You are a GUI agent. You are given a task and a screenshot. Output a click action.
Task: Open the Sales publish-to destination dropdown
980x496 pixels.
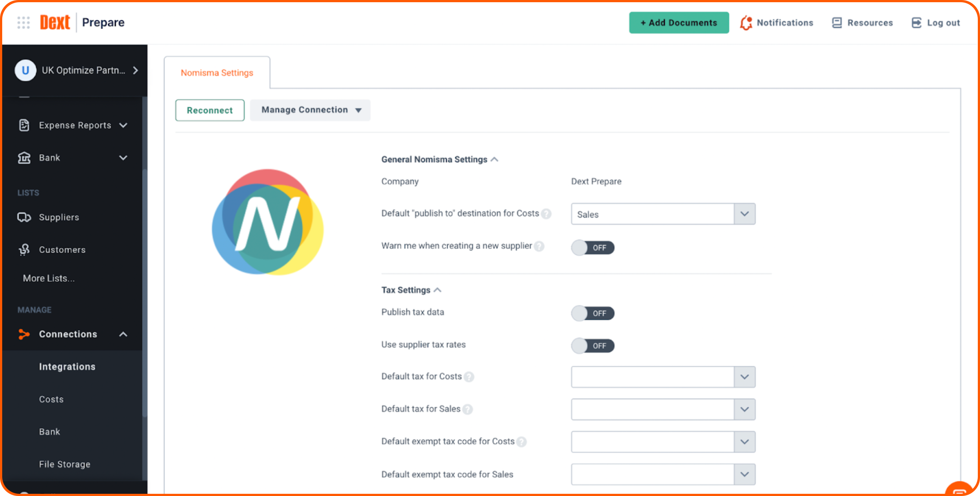pyautogui.click(x=663, y=214)
